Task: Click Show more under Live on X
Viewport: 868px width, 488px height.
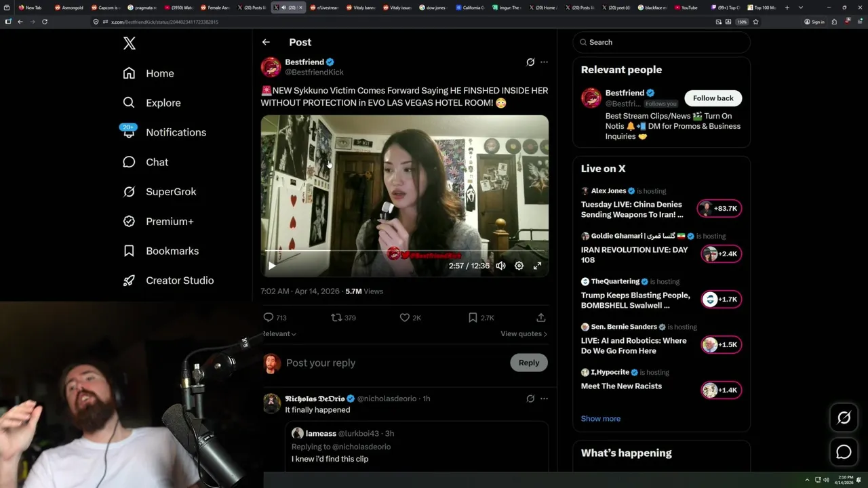Action: pyautogui.click(x=601, y=418)
